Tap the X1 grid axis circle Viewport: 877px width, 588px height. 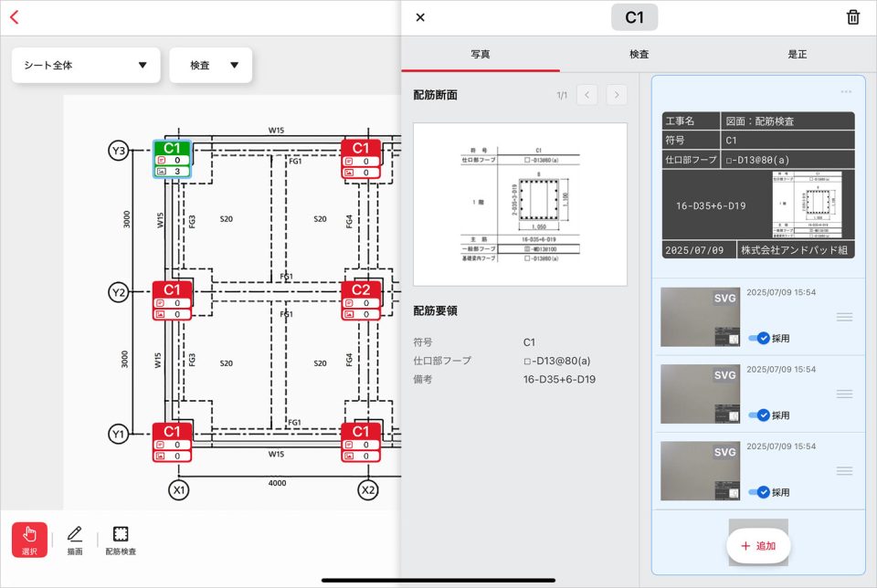point(178,490)
